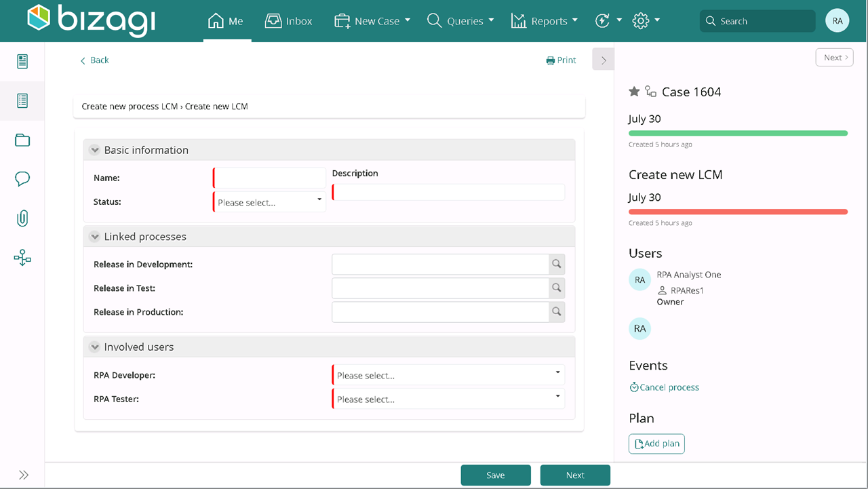Open the Inbox tab
Screen dimensions: 868x489
click(x=289, y=21)
